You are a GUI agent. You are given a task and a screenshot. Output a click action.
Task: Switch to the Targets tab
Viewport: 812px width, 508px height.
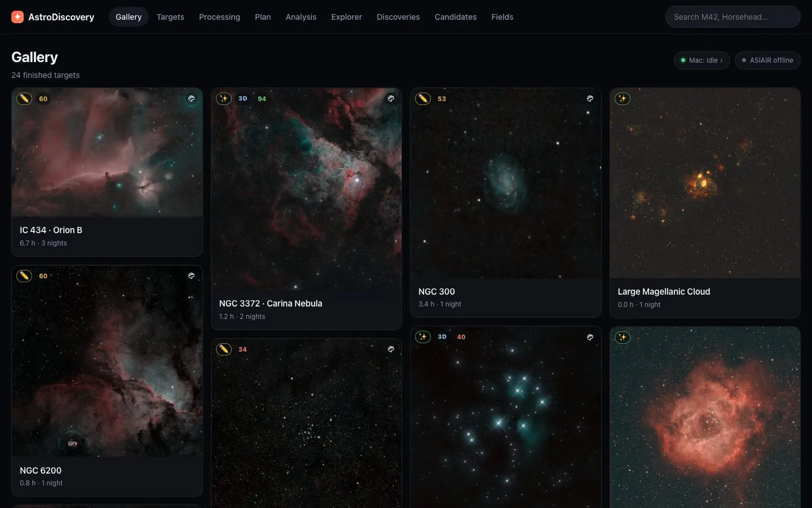(170, 17)
